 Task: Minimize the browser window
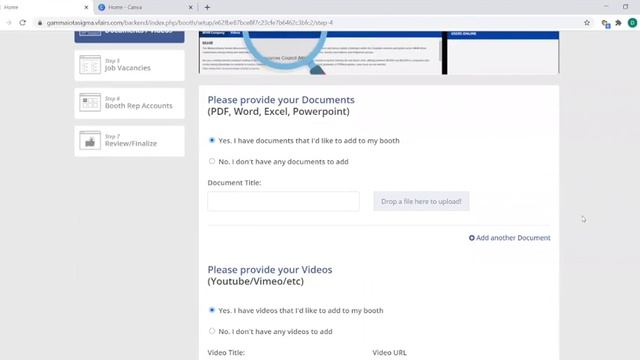tap(606, 7)
